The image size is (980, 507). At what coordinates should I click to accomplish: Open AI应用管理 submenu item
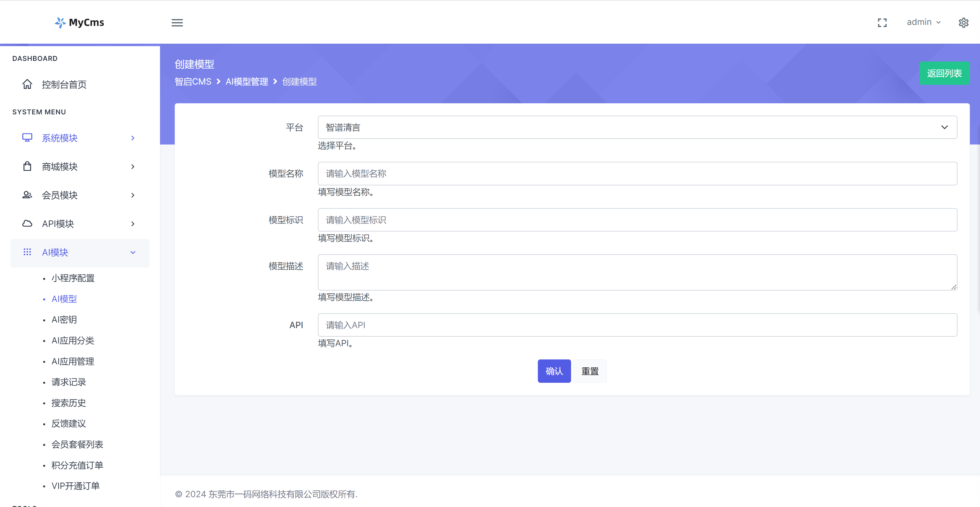[x=73, y=362]
